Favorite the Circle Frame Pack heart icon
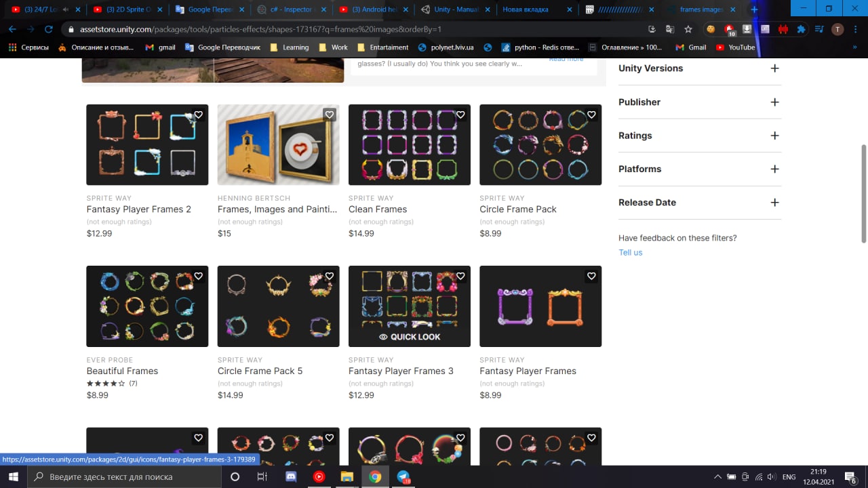 (591, 115)
